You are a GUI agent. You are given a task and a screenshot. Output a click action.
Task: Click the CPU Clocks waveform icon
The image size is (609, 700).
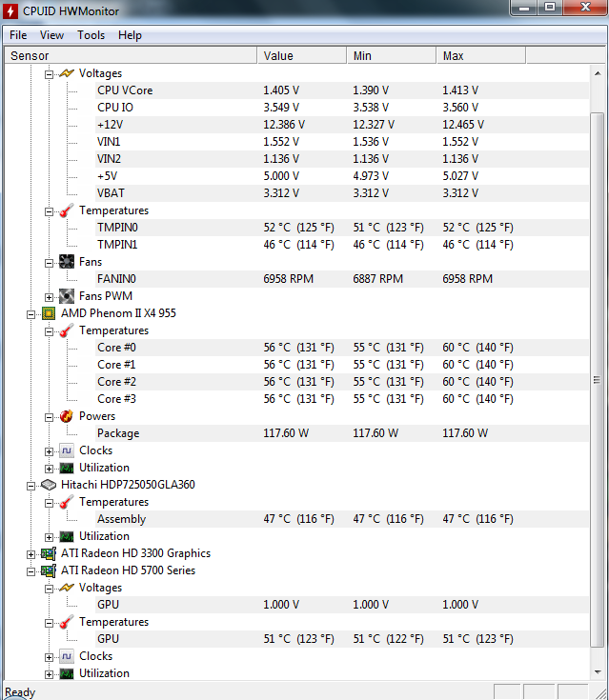pyautogui.click(x=67, y=450)
